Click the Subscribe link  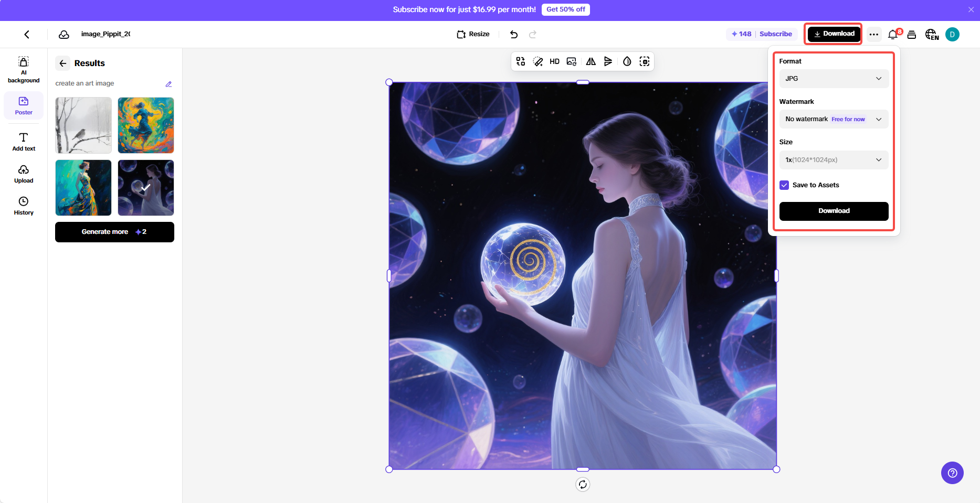click(x=776, y=34)
